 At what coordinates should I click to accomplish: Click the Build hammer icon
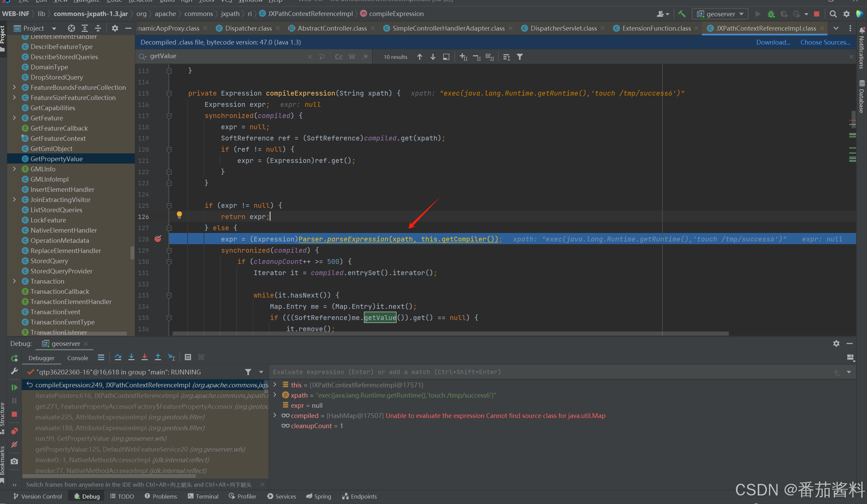point(681,14)
